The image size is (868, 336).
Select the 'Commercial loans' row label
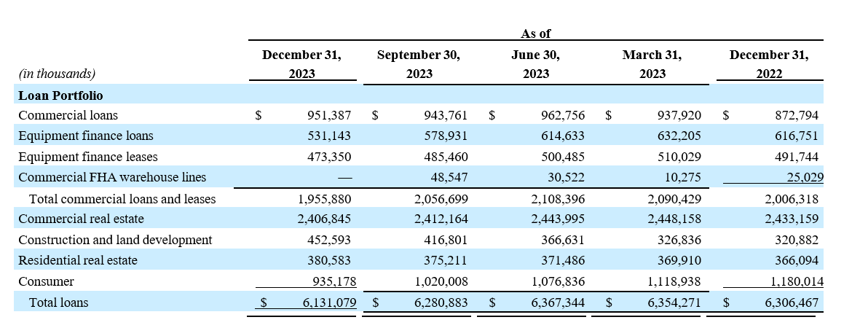point(68,115)
